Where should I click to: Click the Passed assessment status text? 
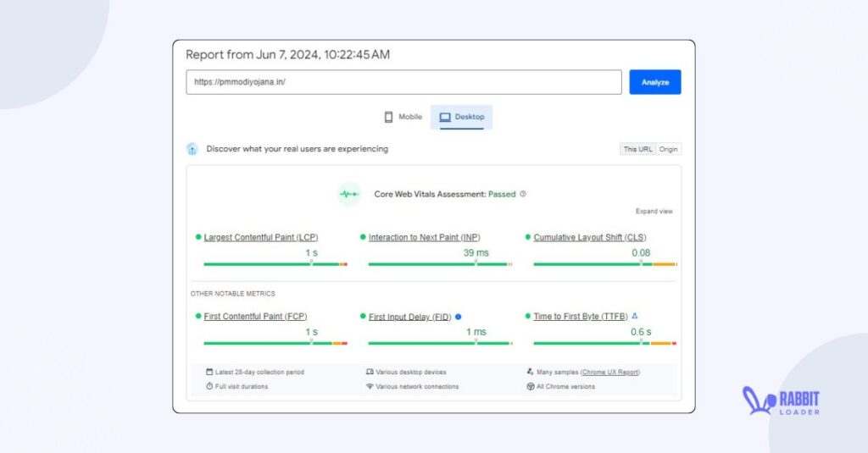coord(502,194)
